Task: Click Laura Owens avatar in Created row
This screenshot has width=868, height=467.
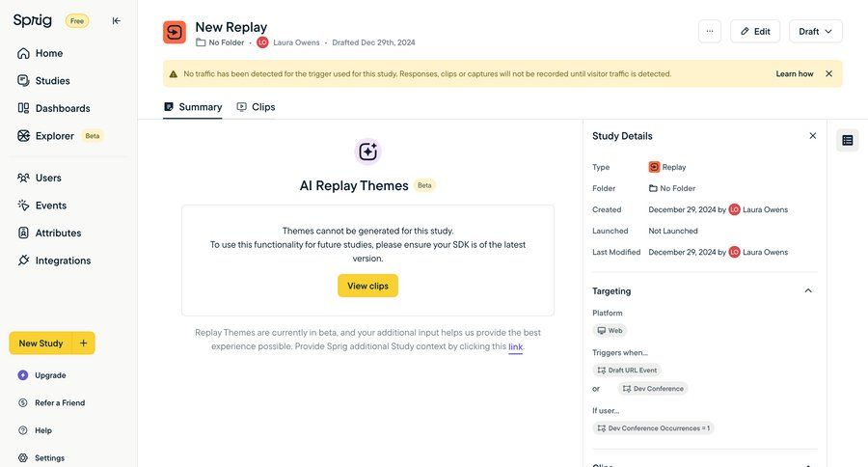Action: 735,209
